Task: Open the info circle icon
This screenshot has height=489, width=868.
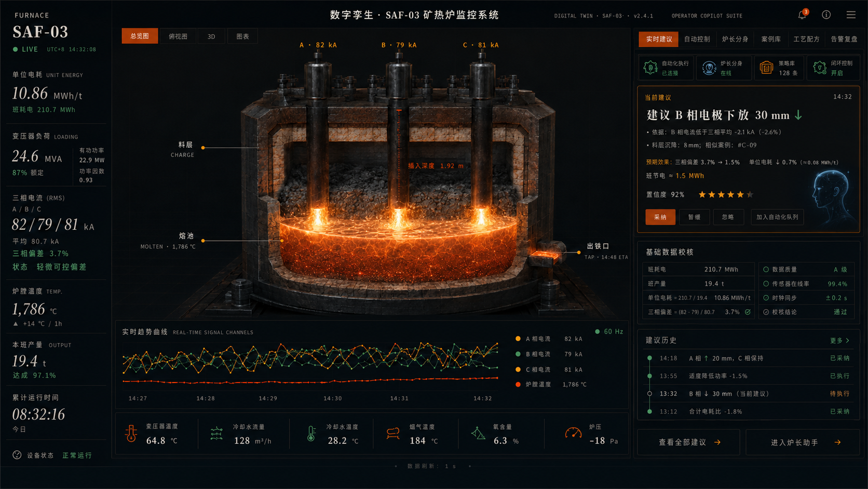Action: [x=826, y=15]
